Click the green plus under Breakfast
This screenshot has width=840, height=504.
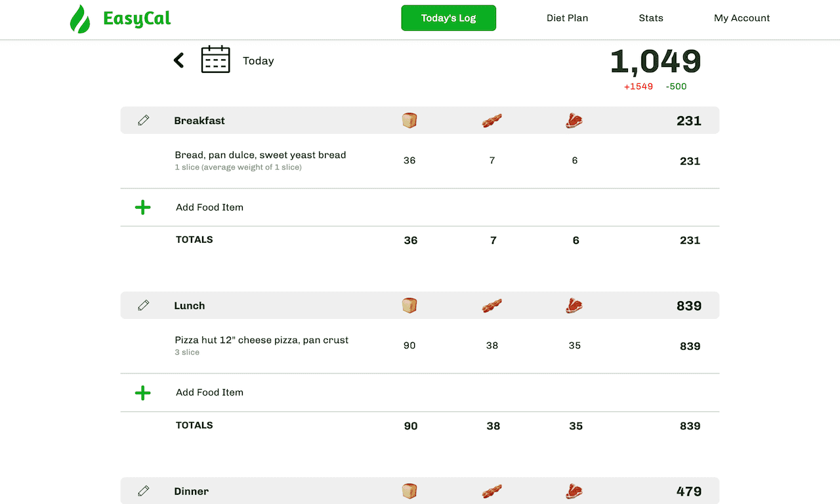click(x=142, y=207)
